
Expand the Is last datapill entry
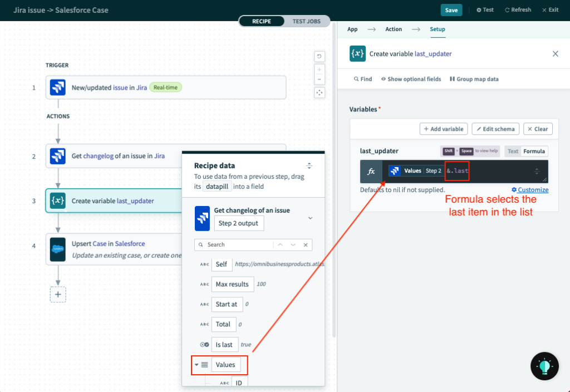pyautogui.click(x=224, y=344)
